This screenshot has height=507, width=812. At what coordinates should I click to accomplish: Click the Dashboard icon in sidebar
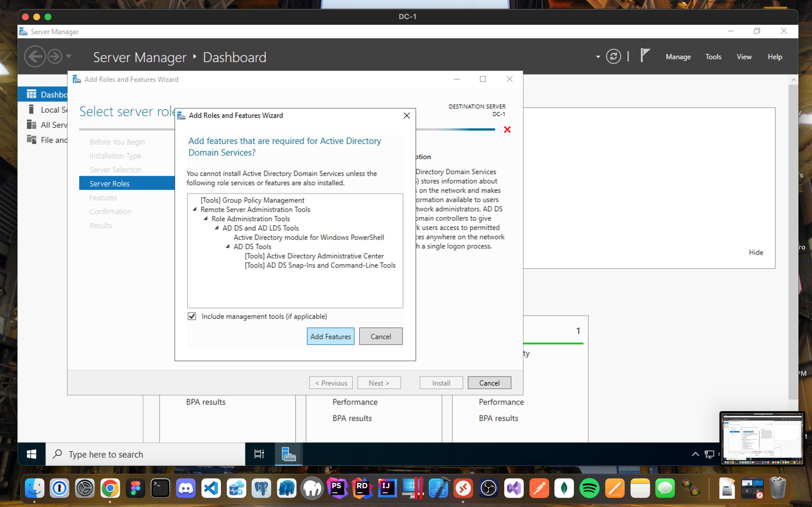32,94
